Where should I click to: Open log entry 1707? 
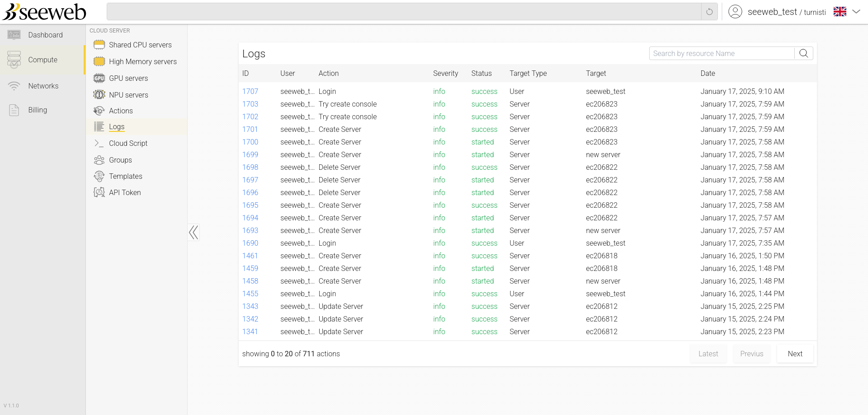pos(250,91)
